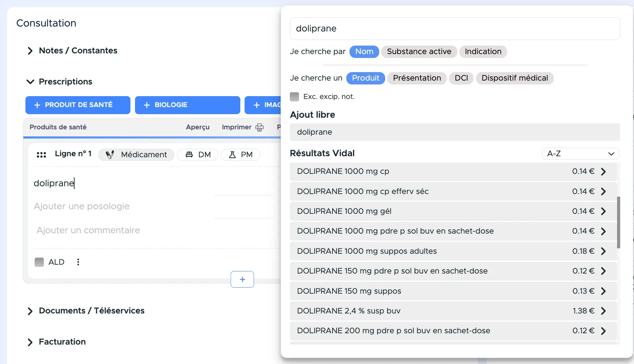This screenshot has height=364, width=634.
Task: Click the Ligne n° 1 label
Action: (73, 154)
